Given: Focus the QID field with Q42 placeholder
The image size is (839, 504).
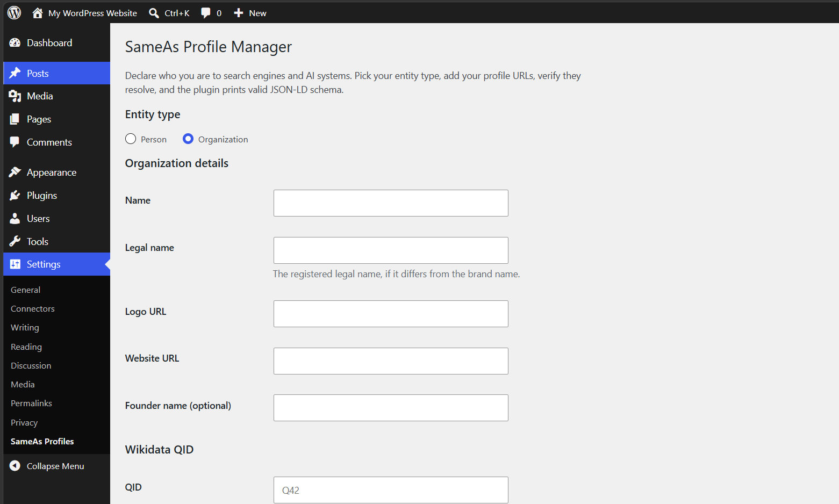Looking at the screenshot, I should [x=391, y=490].
